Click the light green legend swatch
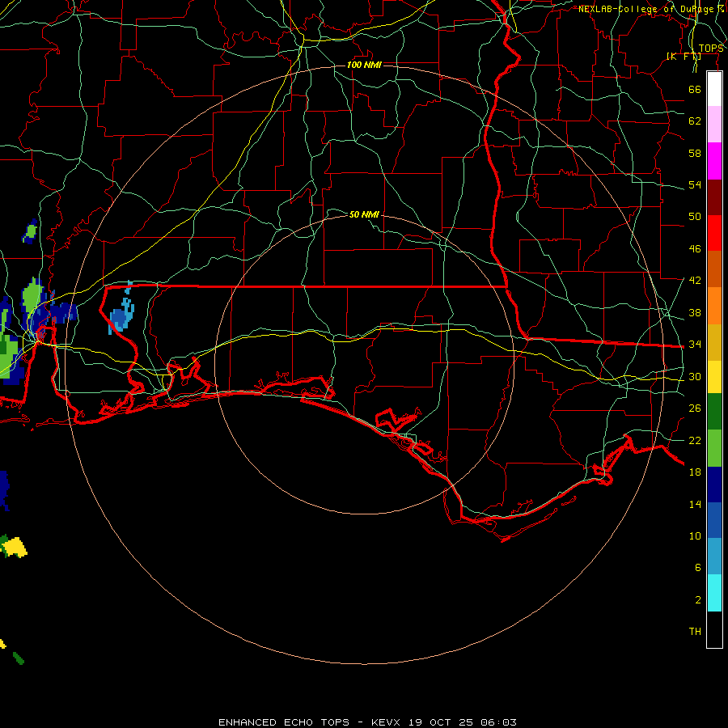 pyautogui.click(x=714, y=448)
